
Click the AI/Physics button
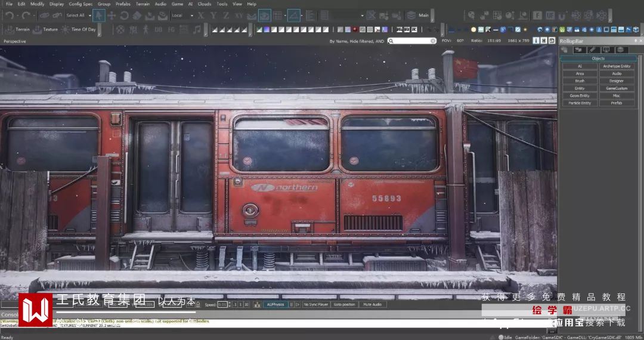point(275,304)
